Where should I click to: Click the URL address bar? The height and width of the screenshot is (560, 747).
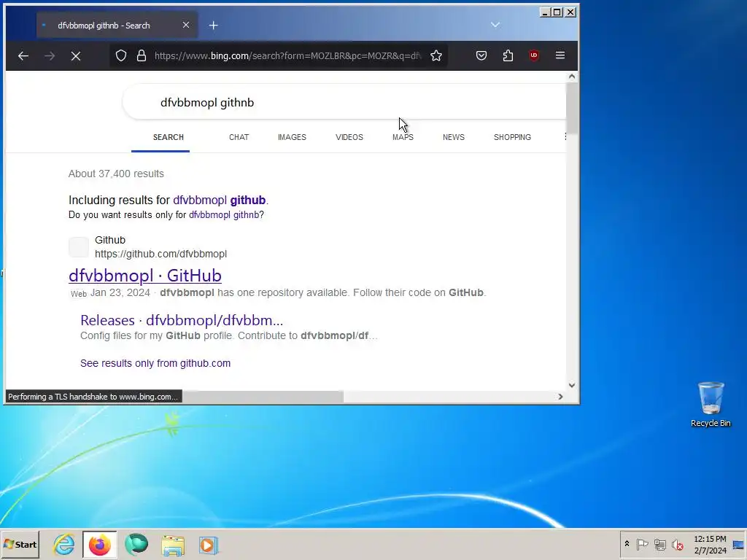[287, 55]
